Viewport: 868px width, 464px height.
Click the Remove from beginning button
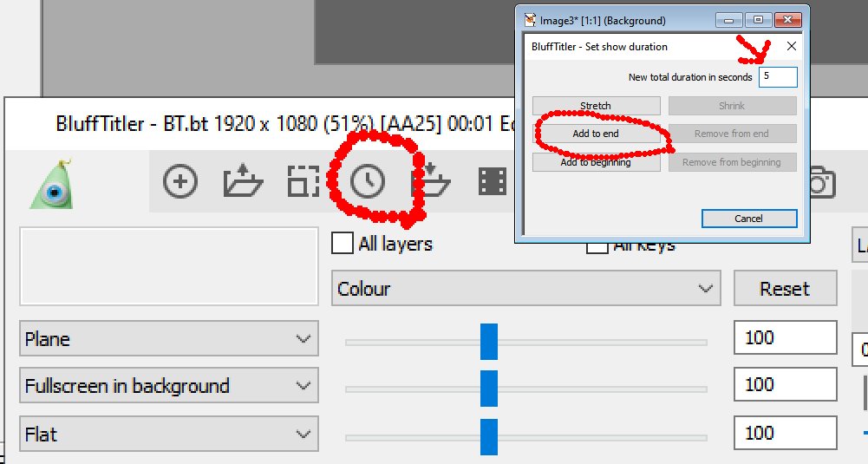click(x=733, y=162)
